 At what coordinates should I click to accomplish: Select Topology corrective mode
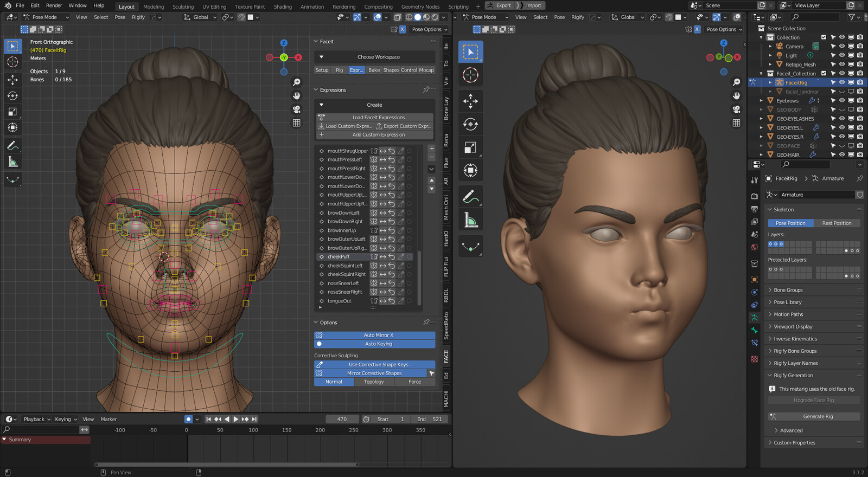tap(374, 382)
